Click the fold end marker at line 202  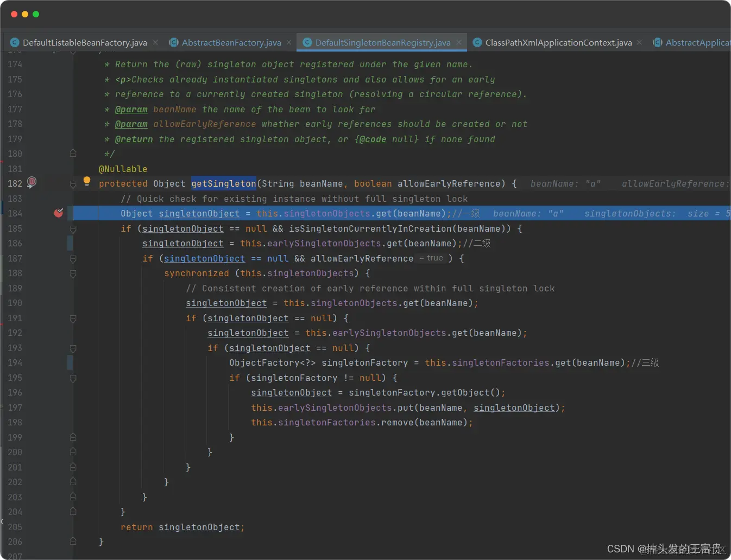[73, 482]
